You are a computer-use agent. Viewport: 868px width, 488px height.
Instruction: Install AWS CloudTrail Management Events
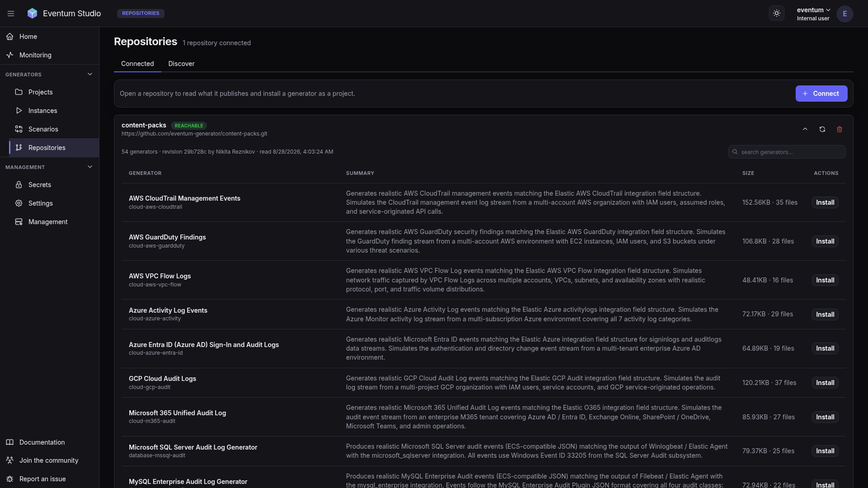point(825,202)
